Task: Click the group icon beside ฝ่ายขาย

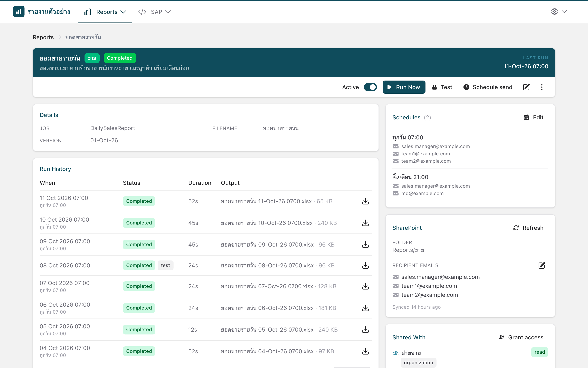Action: tap(395, 353)
